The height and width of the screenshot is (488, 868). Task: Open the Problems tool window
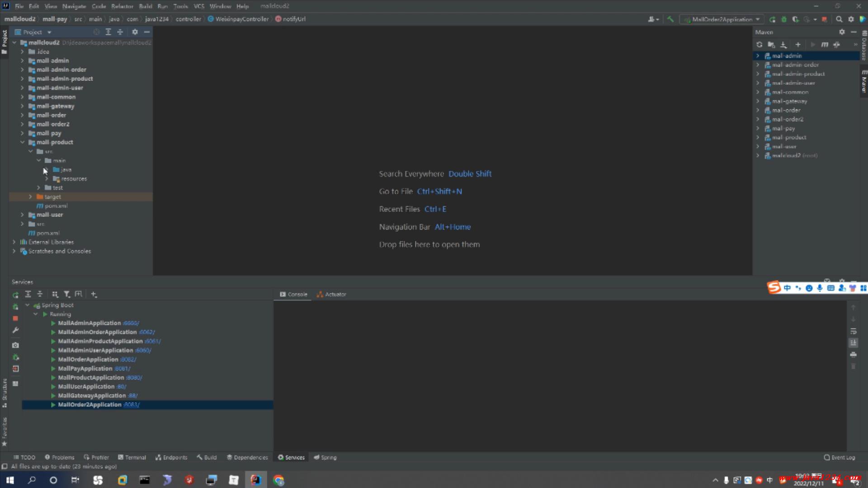(59, 457)
